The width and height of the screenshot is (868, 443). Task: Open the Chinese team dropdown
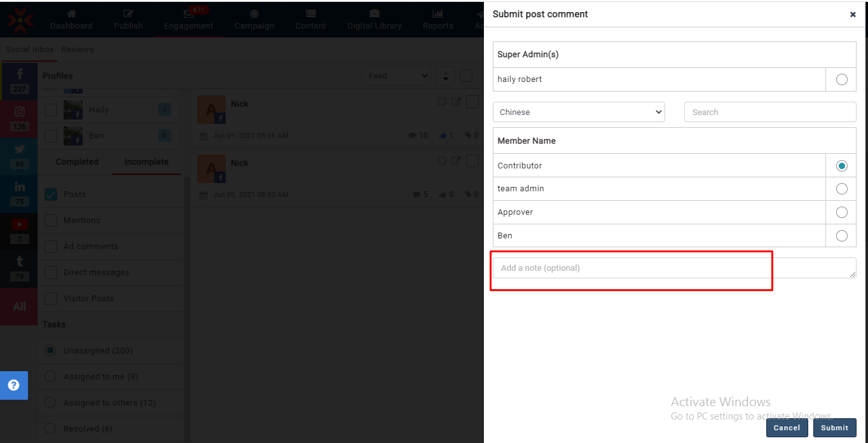[579, 112]
